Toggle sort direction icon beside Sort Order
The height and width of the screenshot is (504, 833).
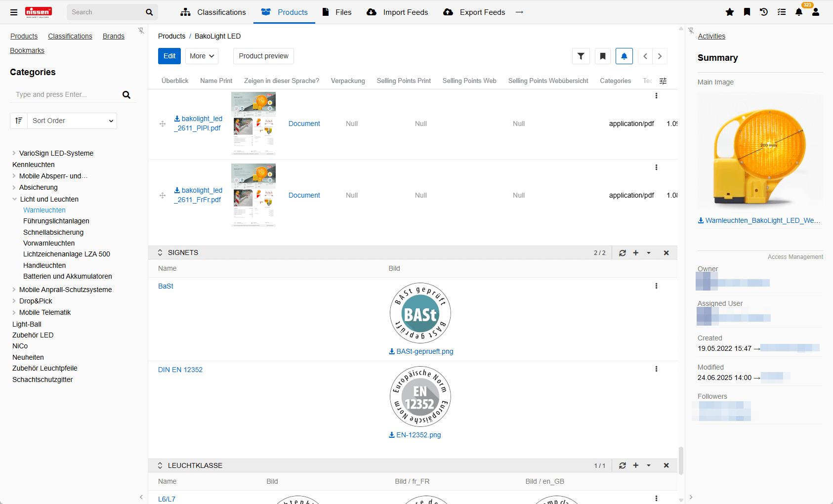pyautogui.click(x=19, y=121)
